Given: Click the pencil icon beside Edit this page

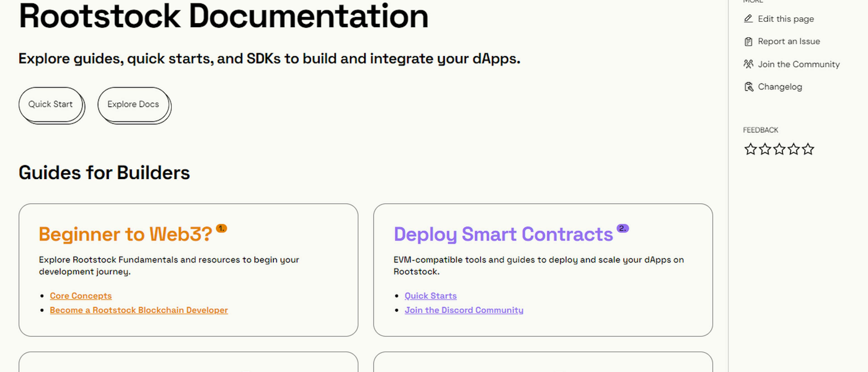Looking at the screenshot, I should point(748,19).
